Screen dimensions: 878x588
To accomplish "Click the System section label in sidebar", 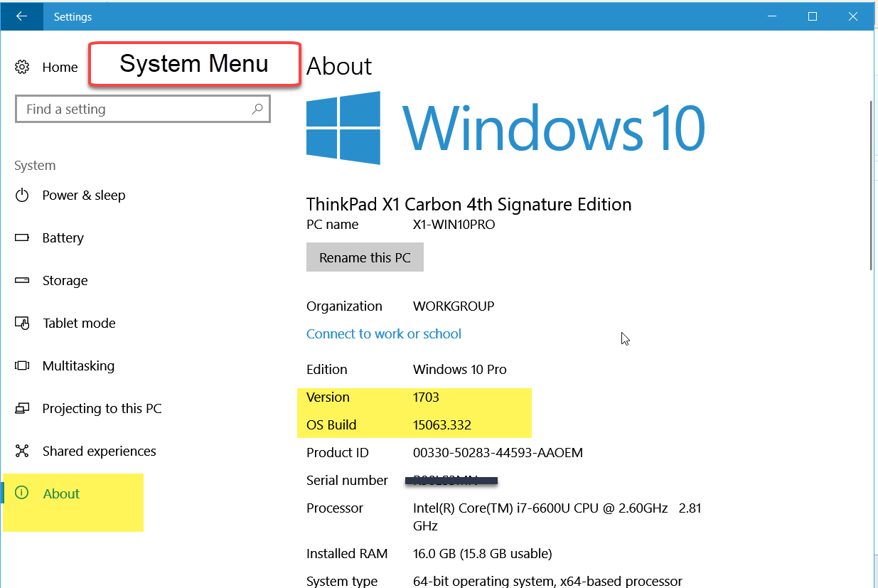I will pos(35,166).
